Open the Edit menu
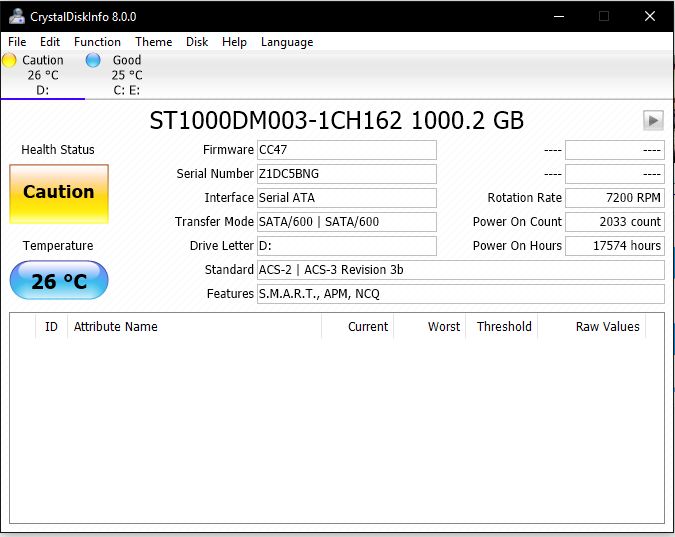Viewport: 675px width, 537px height. [x=50, y=42]
